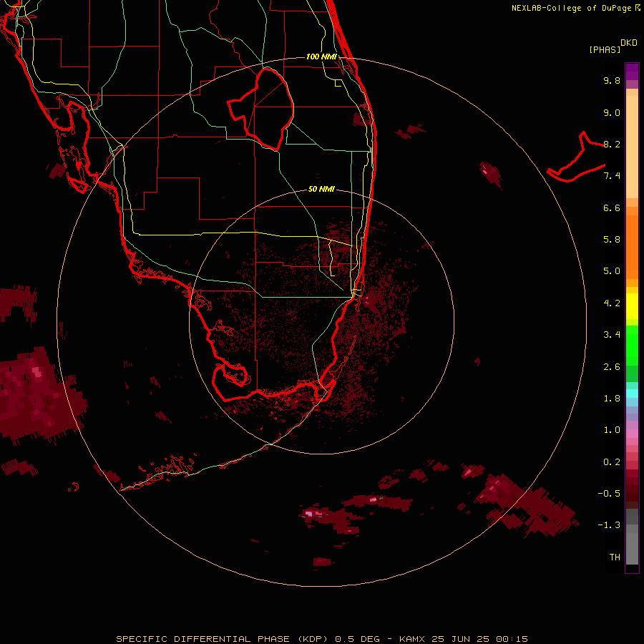This screenshot has height=644, width=644.
Task: Click the DKD label above the color scale
Action: 629,43
